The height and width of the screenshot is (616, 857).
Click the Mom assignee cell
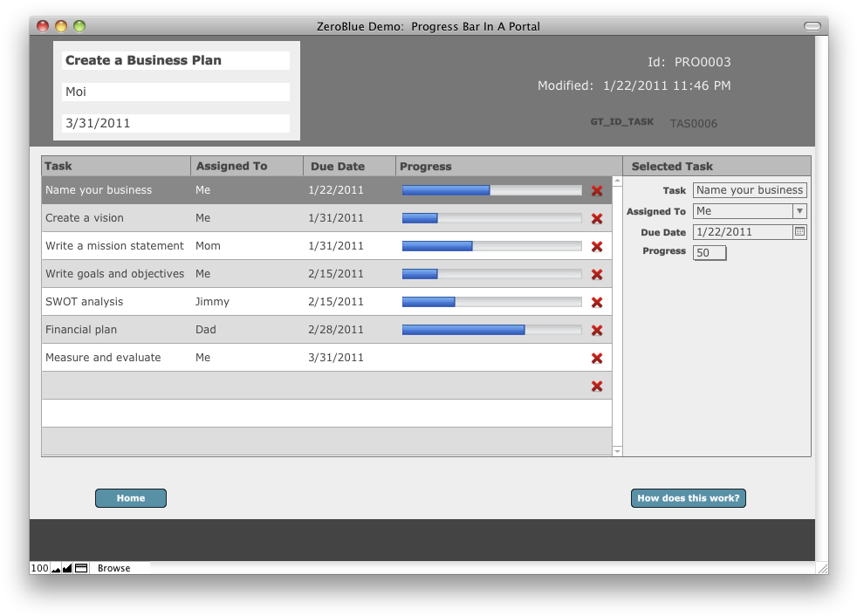pos(208,246)
